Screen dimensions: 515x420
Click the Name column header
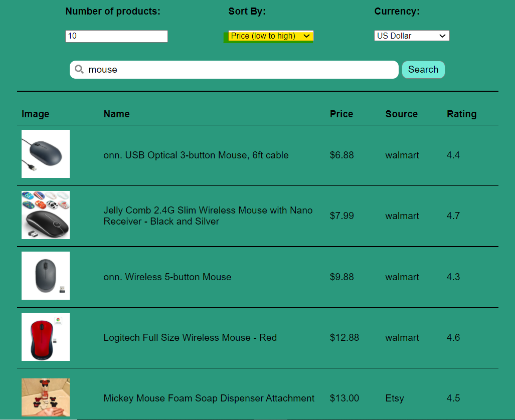(117, 114)
